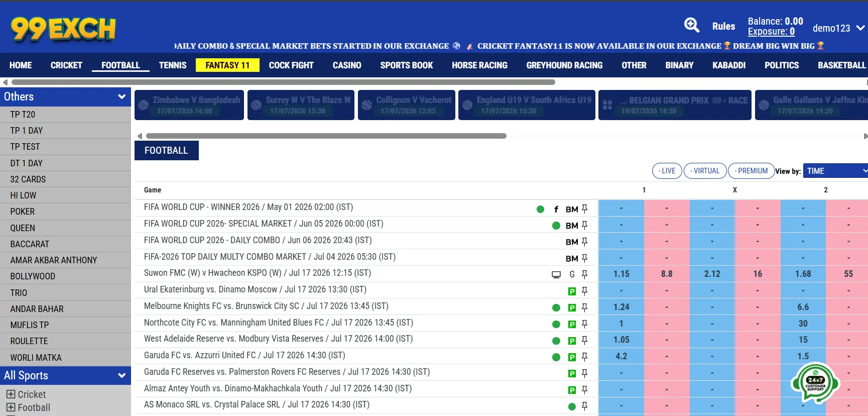Screen dimensions: 868x416
Task: Click BM icon on FIFA World Cup 2026 Daily Combo row
Action: click(572, 242)
